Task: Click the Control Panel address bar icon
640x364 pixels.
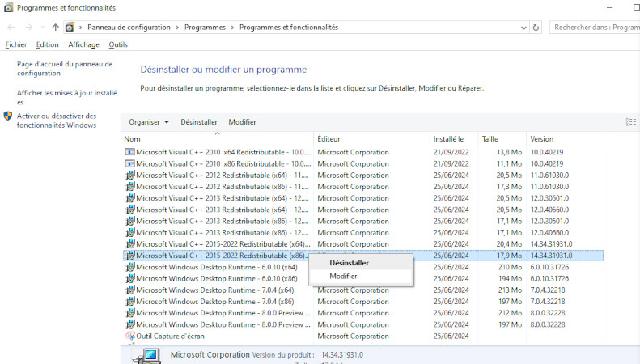Action: [x=70, y=28]
